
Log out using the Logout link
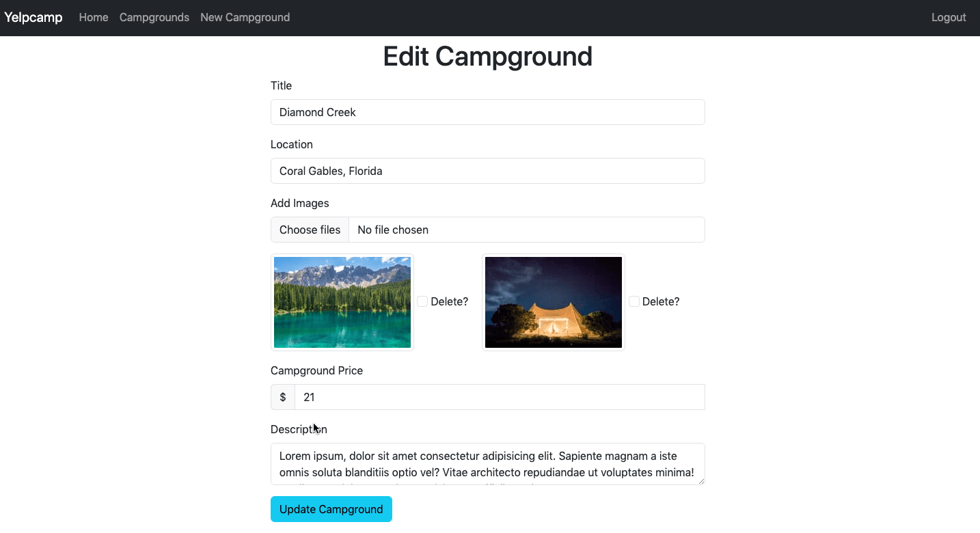[949, 18]
